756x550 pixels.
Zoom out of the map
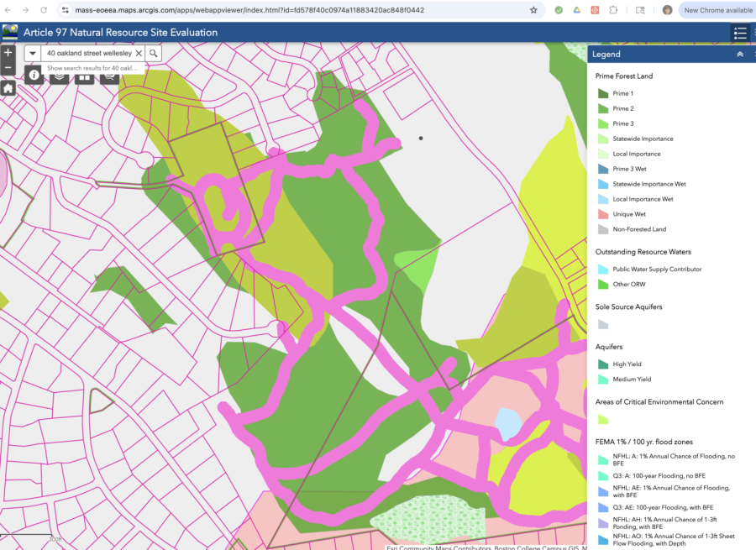point(8,68)
